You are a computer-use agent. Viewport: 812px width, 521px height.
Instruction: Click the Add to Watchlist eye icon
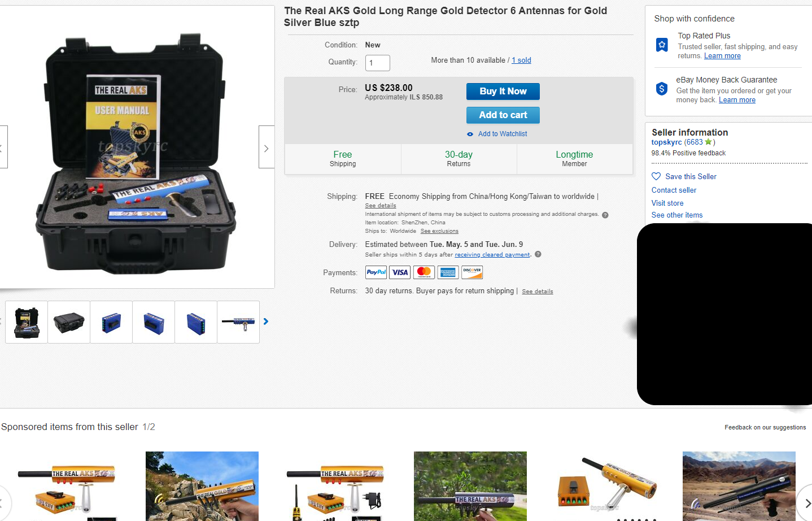[470, 134]
